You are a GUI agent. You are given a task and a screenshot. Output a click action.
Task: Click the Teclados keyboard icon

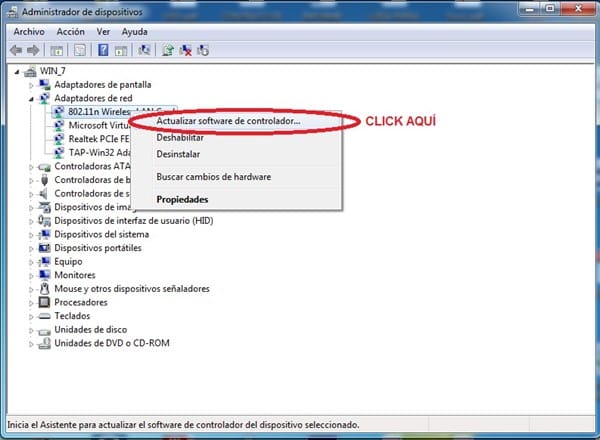point(44,316)
